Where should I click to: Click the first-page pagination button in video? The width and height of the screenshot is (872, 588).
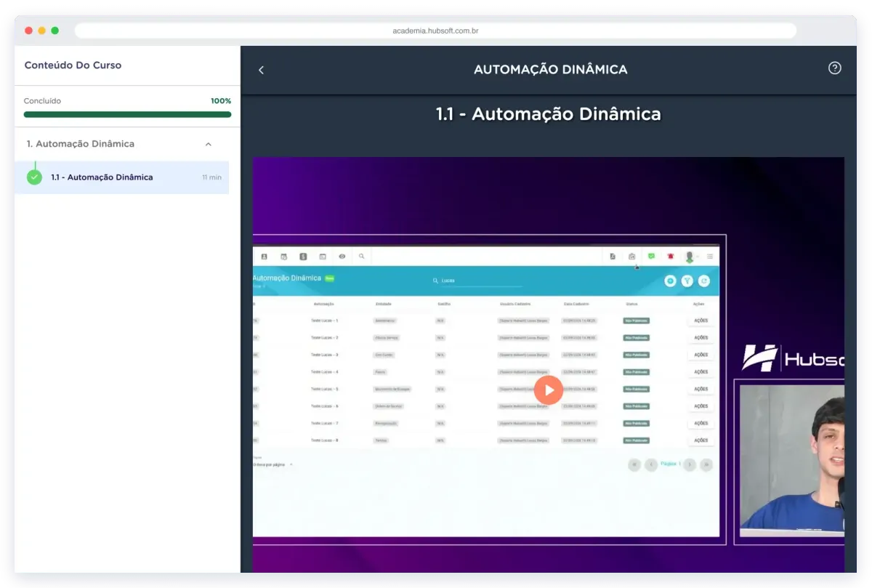click(x=634, y=464)
